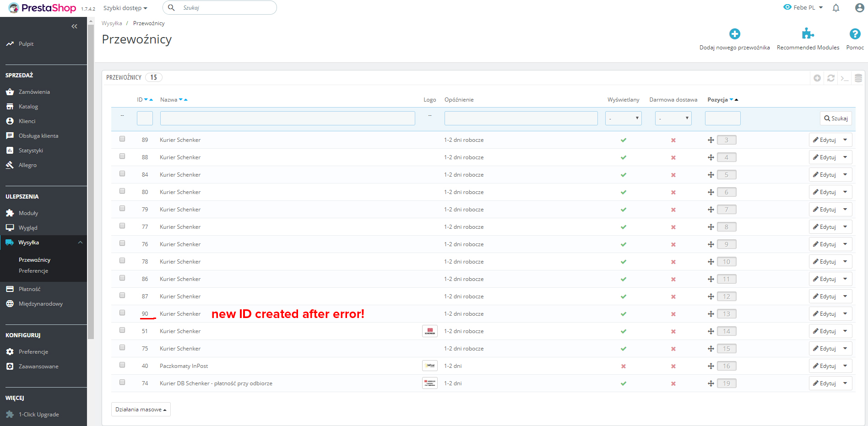The image size is (868, 426).
Task: Sort Nazwa column ascending arrow
Action: pyautogui.click(x=185, y=100)
